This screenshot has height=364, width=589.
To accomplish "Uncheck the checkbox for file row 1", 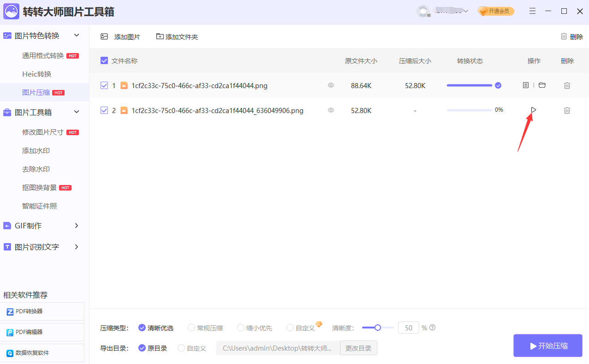I will (104, 85).
